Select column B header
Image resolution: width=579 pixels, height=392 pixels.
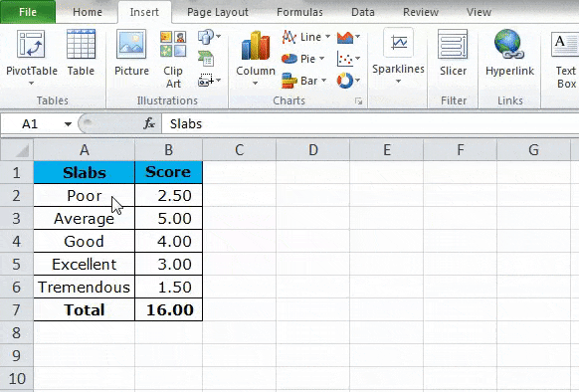click(168, 150)
